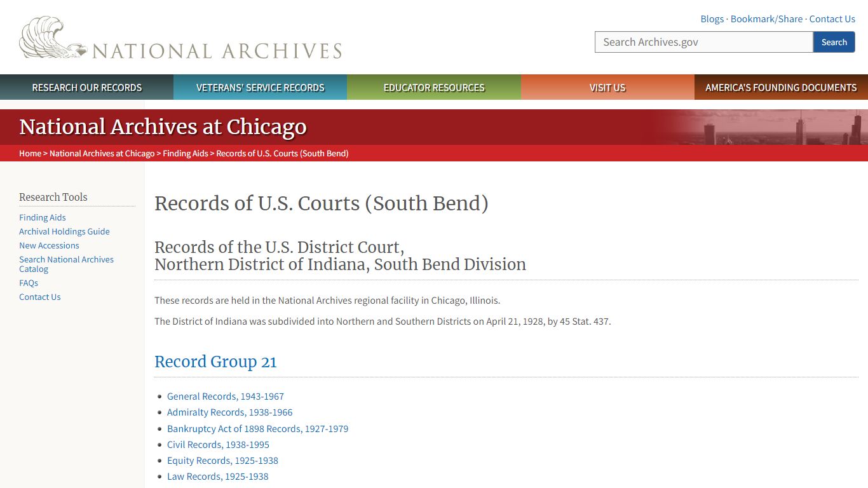Go to Home in the breadcrumb

click(x=30, y=153)
